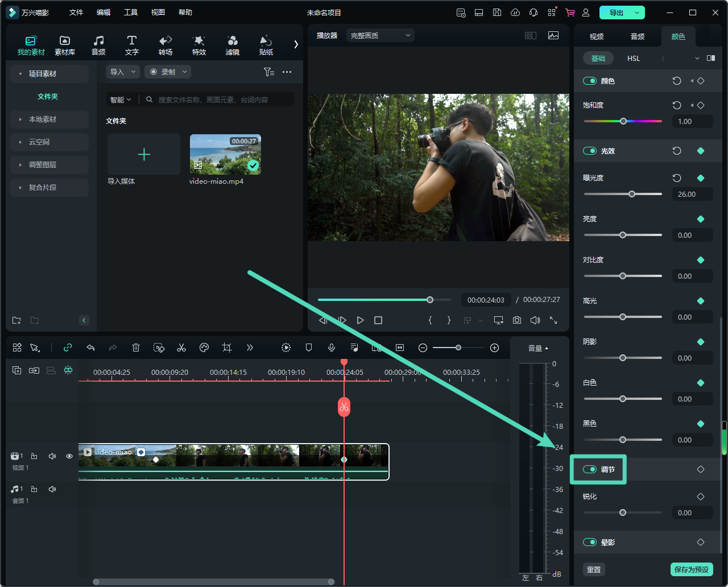Take a snapshot with the camera icon
The height and width of the screenshot is (587, 728).
(x=516, y=320)
